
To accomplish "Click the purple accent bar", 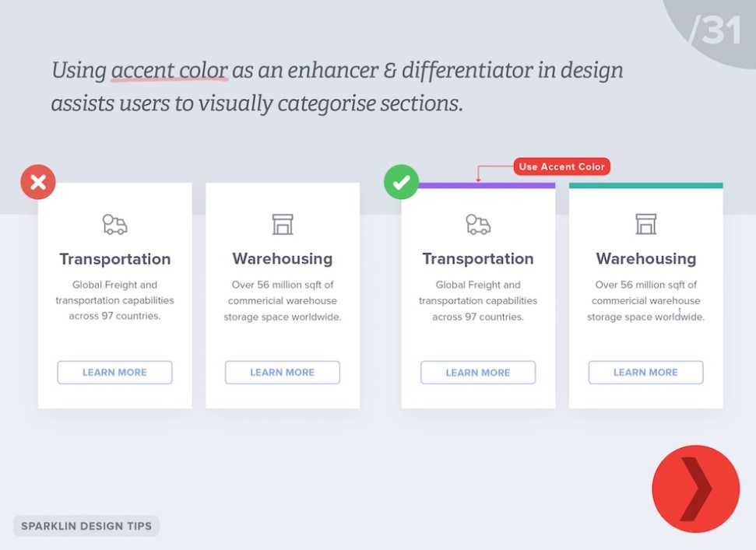I will (x=486, y=185).
